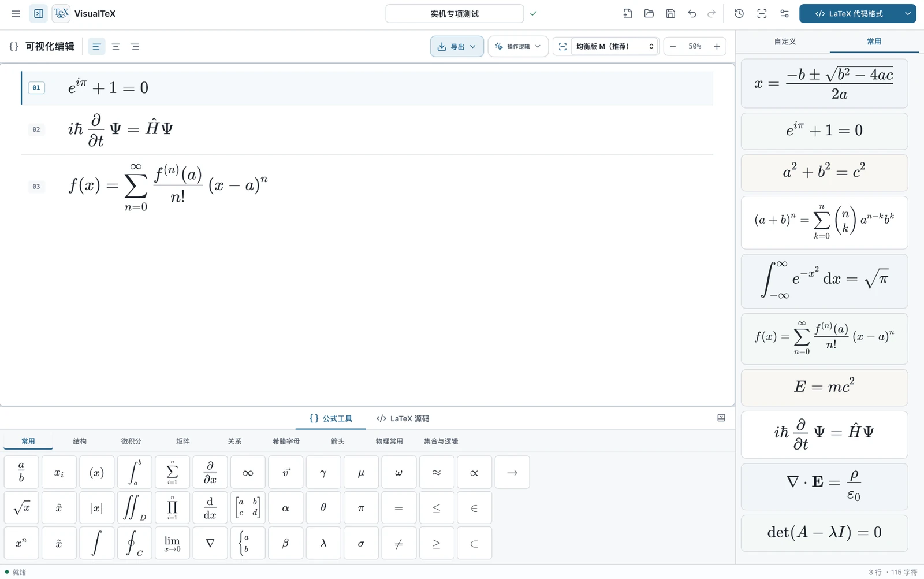Open the settings sliders icon
This screenshot has width=924, height=579.
coord(784,14)
